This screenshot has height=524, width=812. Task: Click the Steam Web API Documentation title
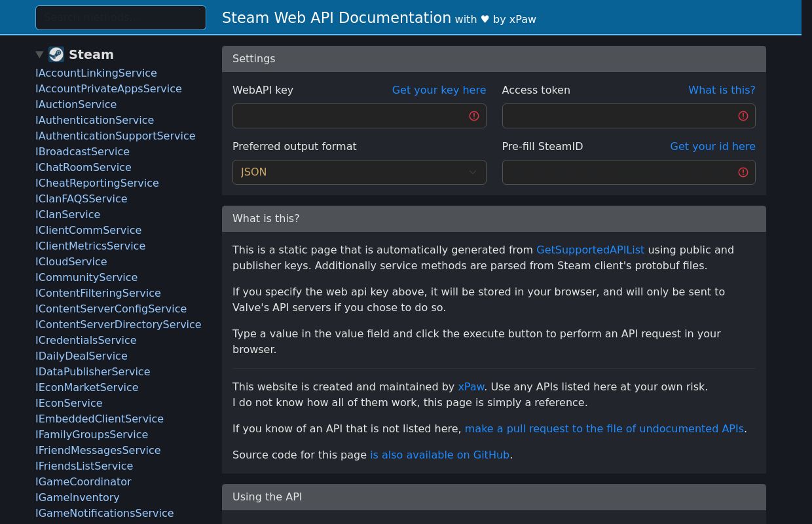click(337, 18)
